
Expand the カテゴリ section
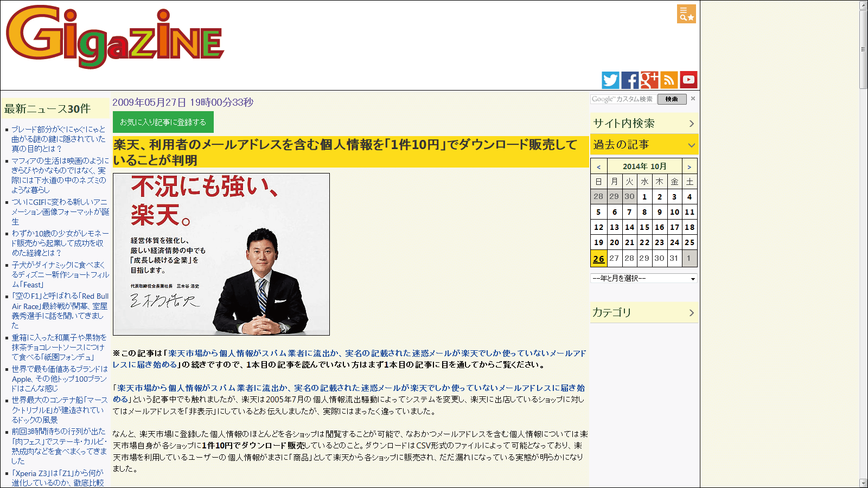pos(644,313)
